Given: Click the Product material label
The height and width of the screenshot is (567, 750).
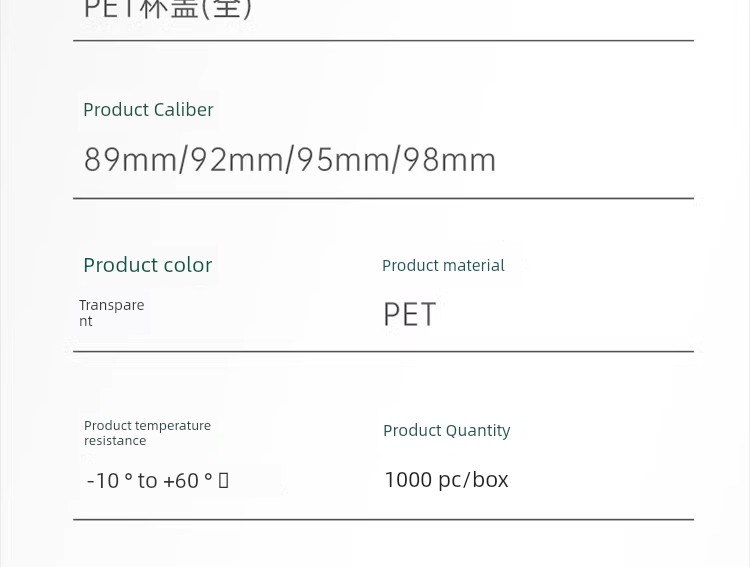Looking at the screenshot, I should click(443, 266).
